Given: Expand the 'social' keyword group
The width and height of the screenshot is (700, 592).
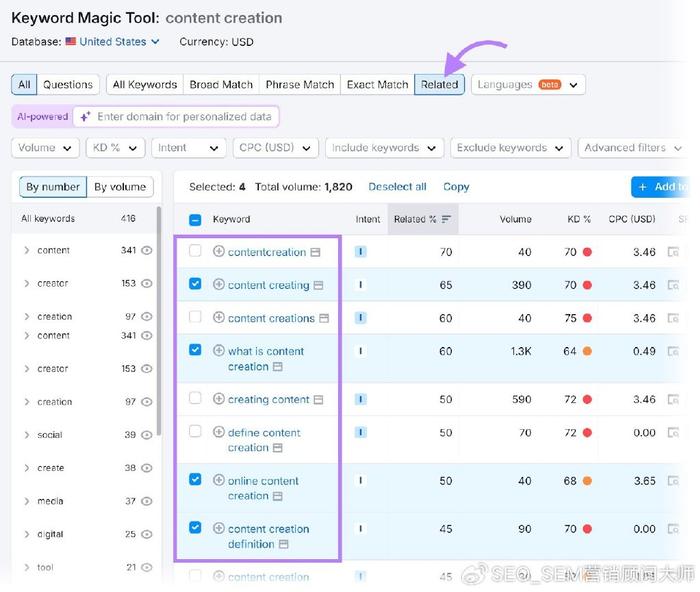Looking at the screenshot, I should (27, 435).
